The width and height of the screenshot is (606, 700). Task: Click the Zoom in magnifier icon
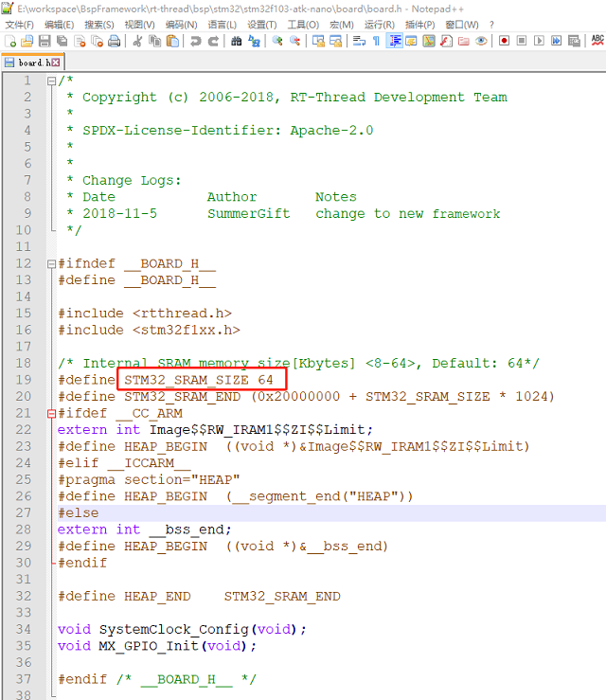(277, 42)
